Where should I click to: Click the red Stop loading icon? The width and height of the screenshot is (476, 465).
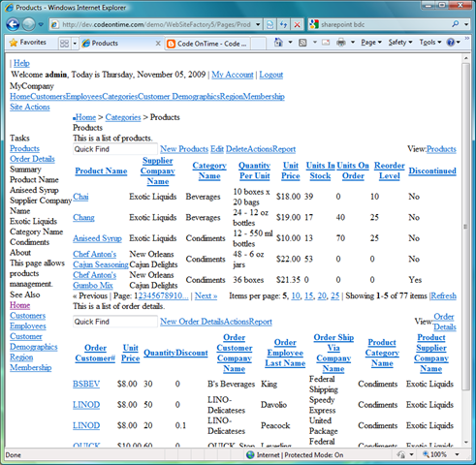[297, 24]
